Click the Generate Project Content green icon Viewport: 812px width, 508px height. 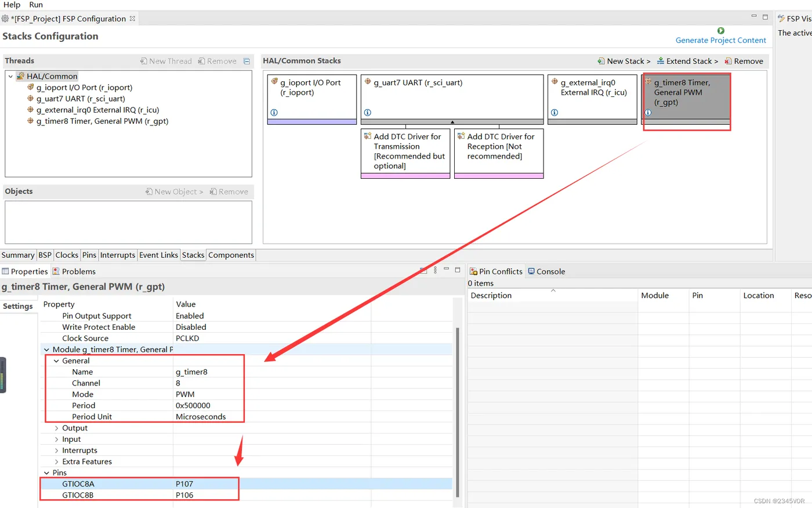[721, 31]
